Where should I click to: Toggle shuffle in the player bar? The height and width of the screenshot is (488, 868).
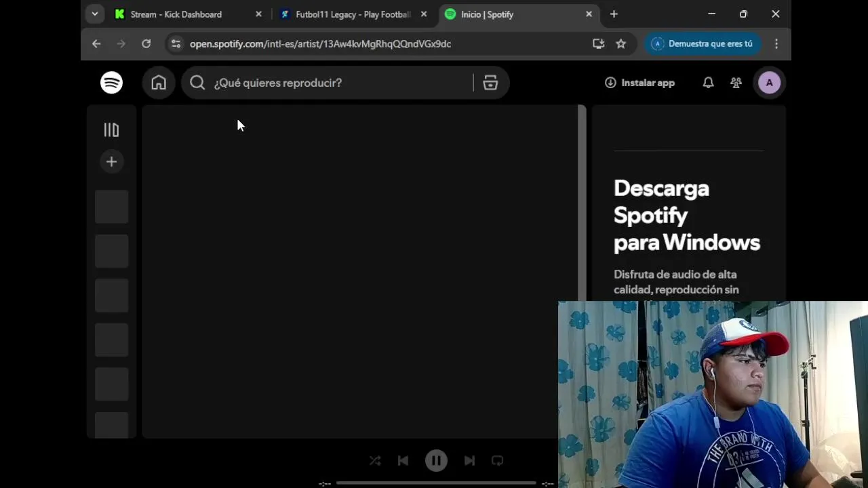[x=375, y=461]
